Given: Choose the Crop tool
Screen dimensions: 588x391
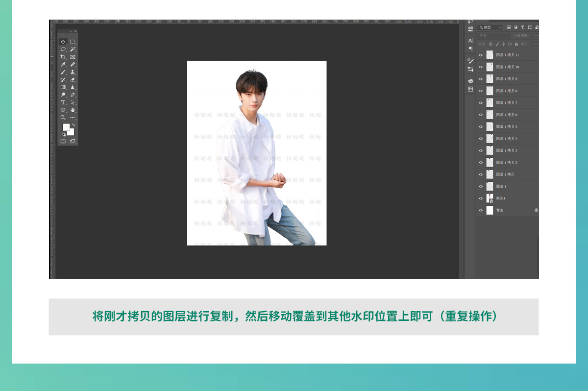Looking at the screenshot, I should pyautogui.click(x=63, y=57).
